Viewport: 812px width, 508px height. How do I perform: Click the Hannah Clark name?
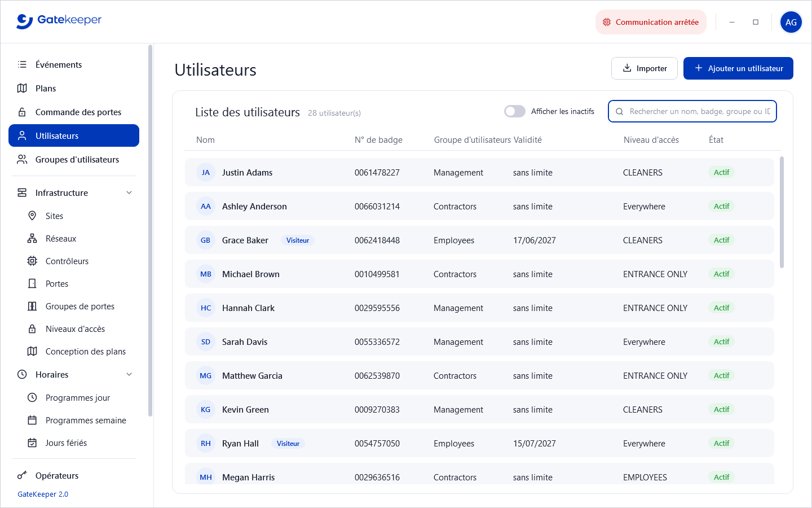248,308
